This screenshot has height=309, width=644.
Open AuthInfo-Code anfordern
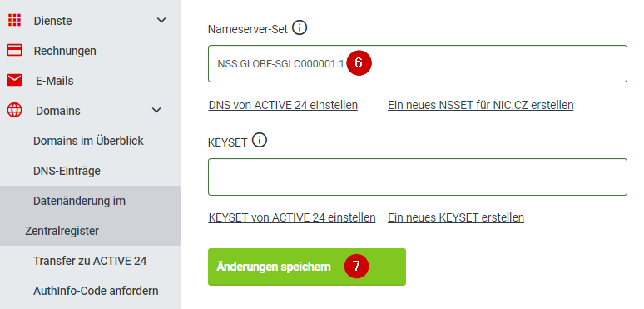(x=96, y=291)
